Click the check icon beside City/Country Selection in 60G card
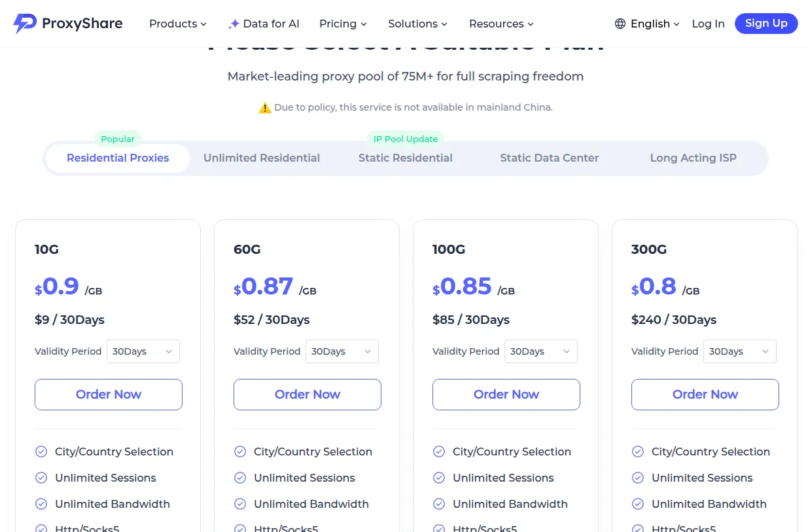The width and height of the screenshot is (808, 532). click(240, 452)
